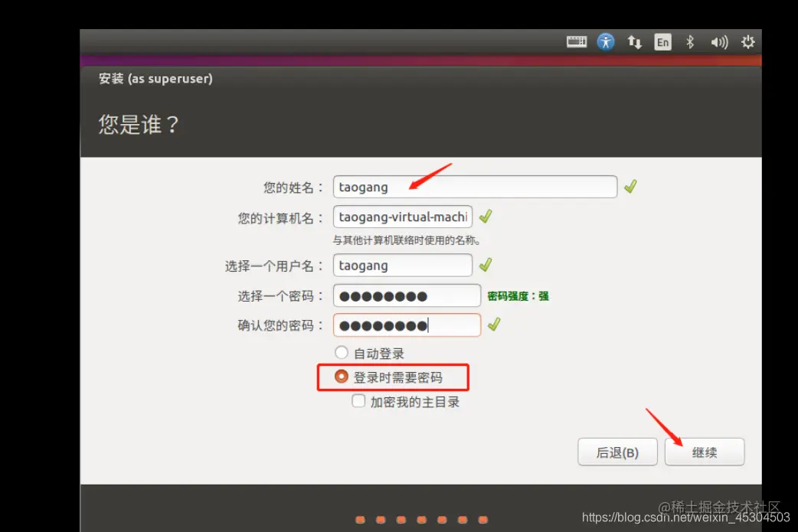Viewport: 798px width, 532px height.
Task: Click the 安装 (as superuser) window title
Action: click(155, 78)
